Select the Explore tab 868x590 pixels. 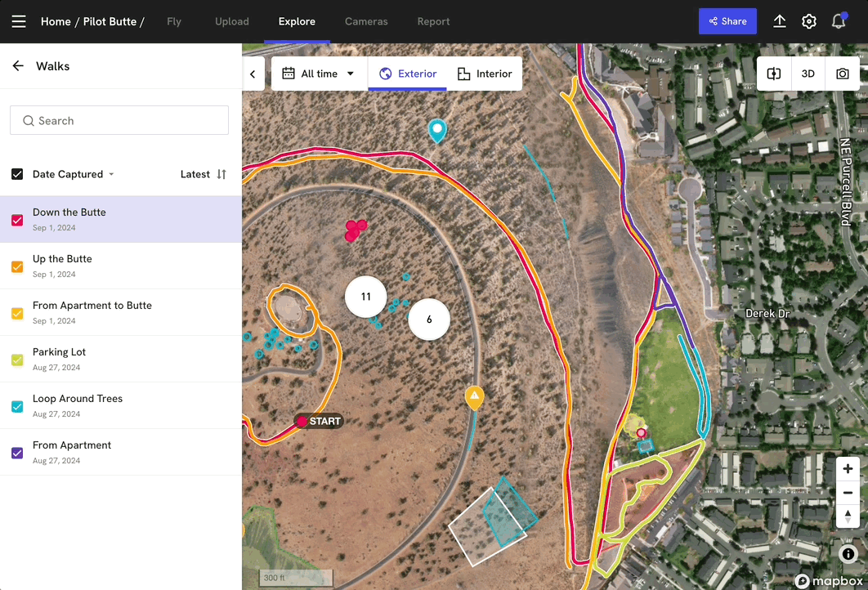coord(297,21)
